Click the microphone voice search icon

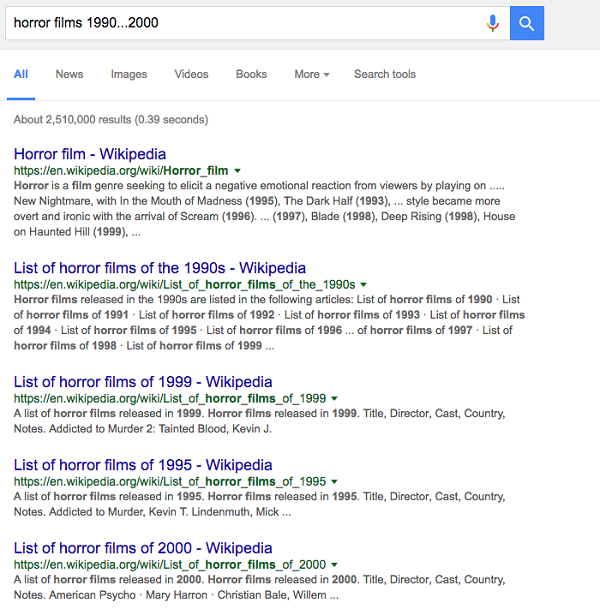click(492, 23)
